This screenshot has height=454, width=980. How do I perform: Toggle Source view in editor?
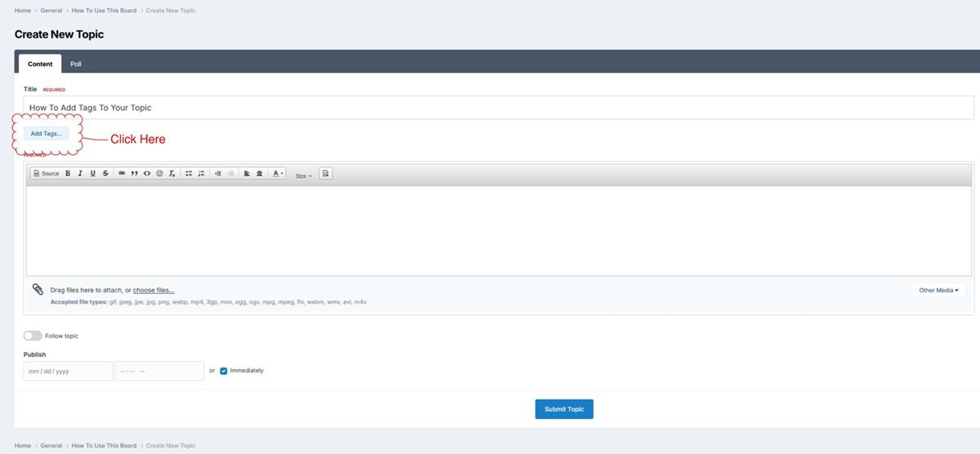pyautogui.click(x=47, y=173)
